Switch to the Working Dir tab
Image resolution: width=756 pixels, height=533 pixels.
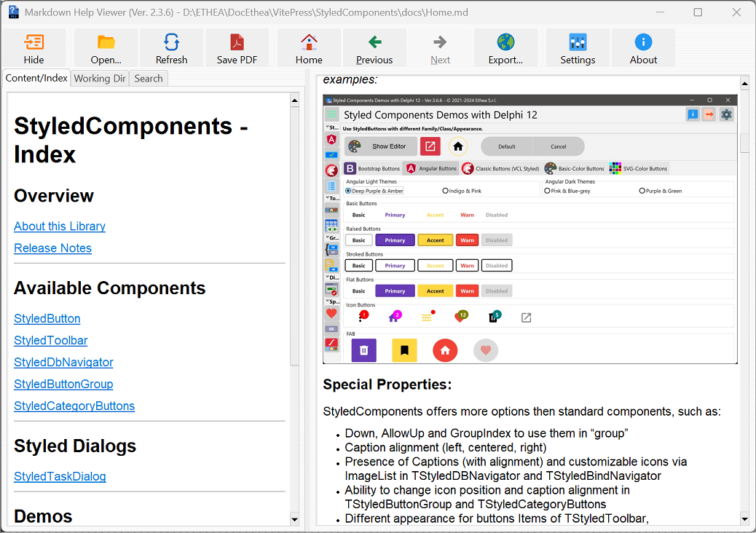coord(100,79)
